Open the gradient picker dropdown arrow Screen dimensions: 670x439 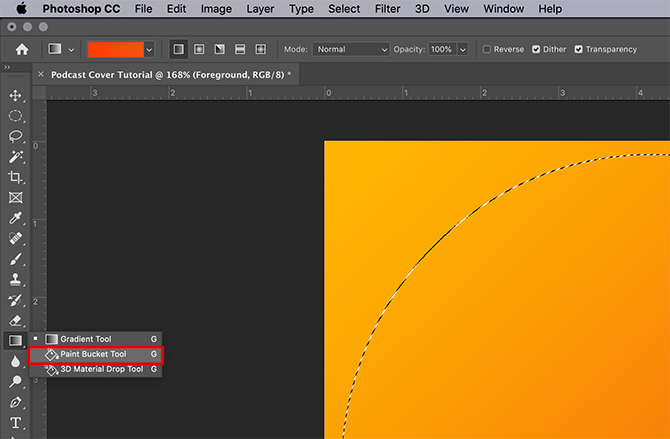tap(149, 49)
